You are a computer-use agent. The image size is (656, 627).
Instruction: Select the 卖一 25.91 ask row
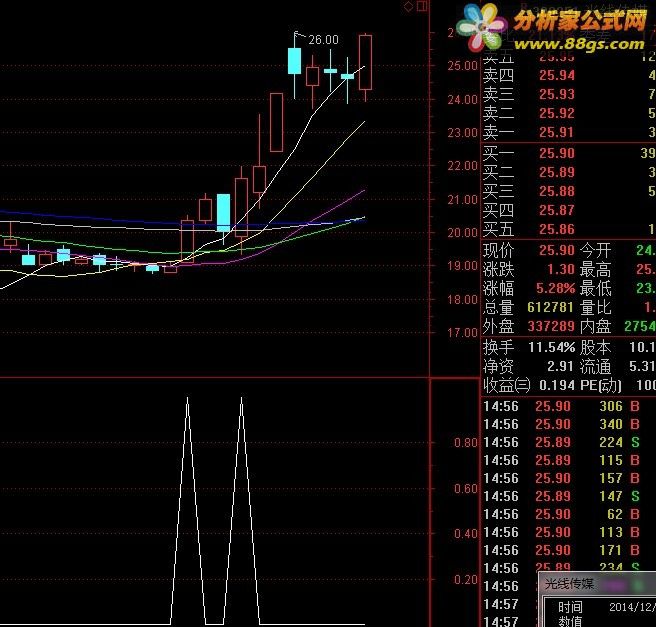[x=569, y=132]
